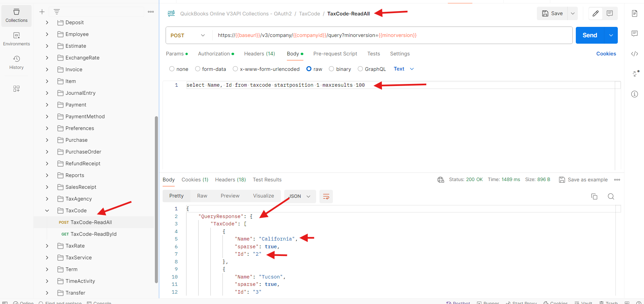
Task: Open the response Headers (18) tab
Action: pos(230,180)
